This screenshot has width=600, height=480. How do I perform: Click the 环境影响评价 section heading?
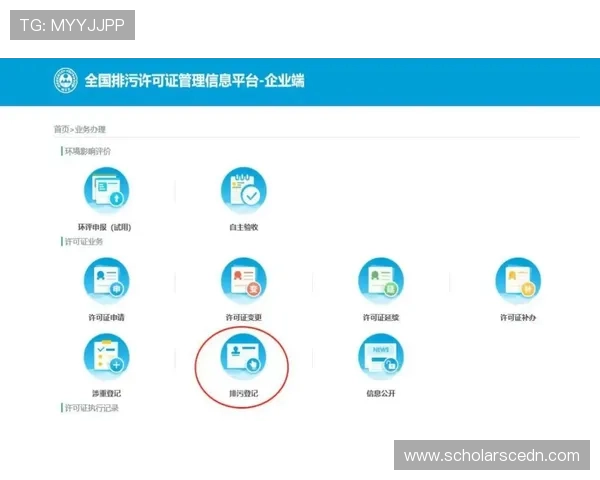pyautogui.click(x=88, y=151)
